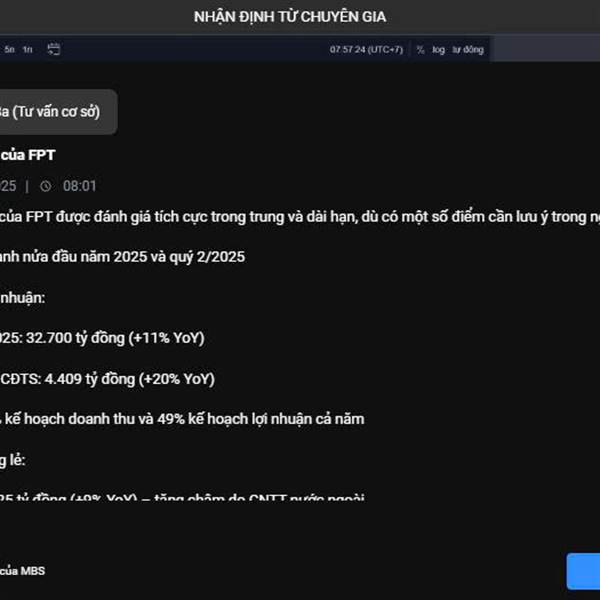Click the 07:57:24 (UTC+7) clock
The width and height of the screenshot is (600, 600).
tap(366, 50)
